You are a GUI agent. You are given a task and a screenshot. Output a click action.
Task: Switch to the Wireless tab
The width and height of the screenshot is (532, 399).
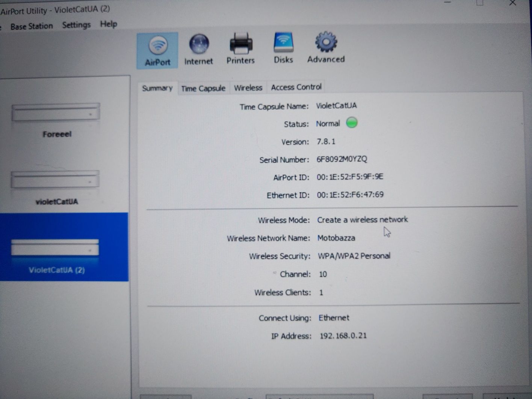248,88
